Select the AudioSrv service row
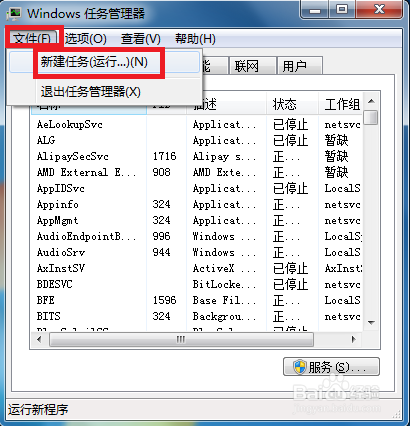The width and height of the screenshot is (410, 426). click(197, 252)
